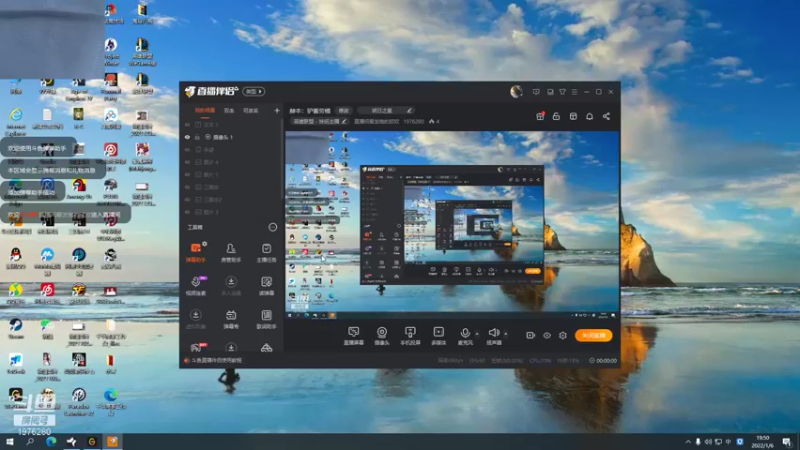Screen dimensions: 800x450
Task: Open the streamer tasks checklist tool
Action: 266,252
